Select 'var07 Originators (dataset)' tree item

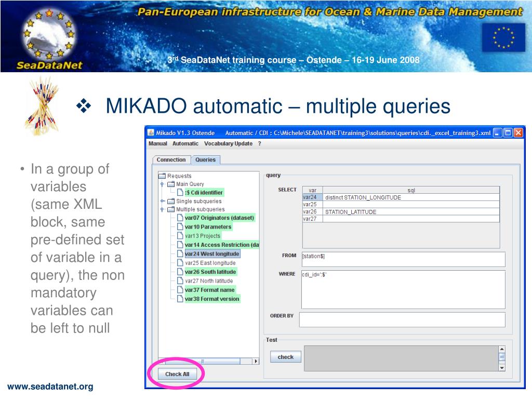[x=220, y=218]
